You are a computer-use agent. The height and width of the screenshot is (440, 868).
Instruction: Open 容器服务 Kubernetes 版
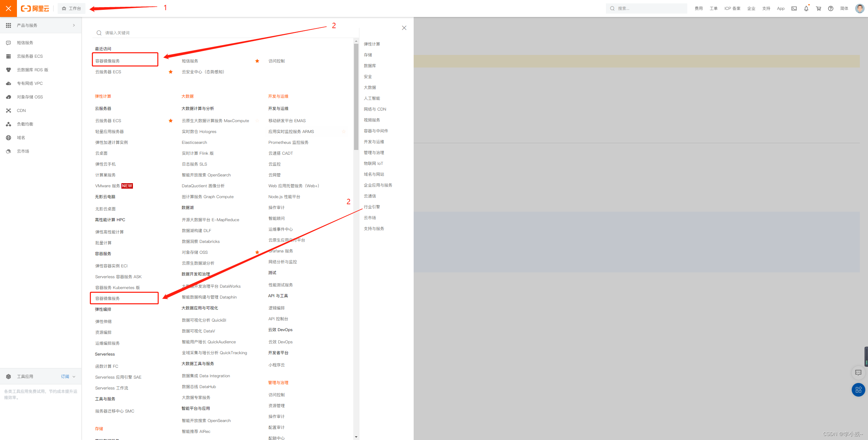pos(117,288)
